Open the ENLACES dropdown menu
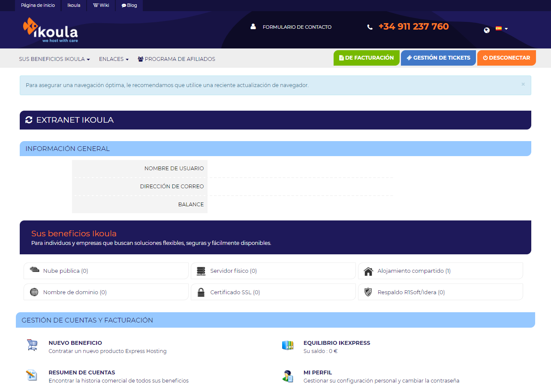The height and width of the screenshot is (392, 551). pos(113,59)
